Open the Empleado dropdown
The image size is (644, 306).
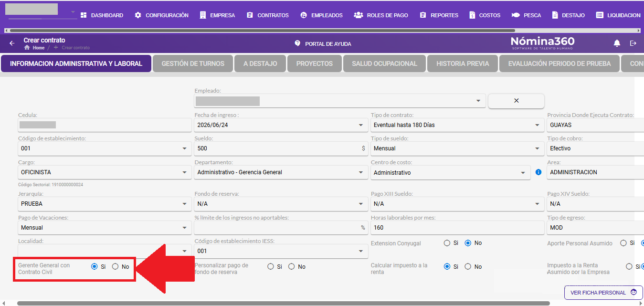[340, 101]
